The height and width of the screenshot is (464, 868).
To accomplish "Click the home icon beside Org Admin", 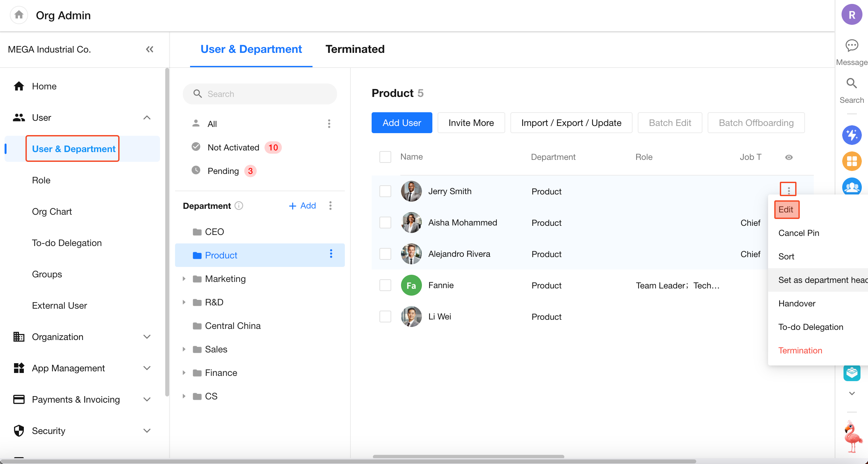I will pos(19,15).
